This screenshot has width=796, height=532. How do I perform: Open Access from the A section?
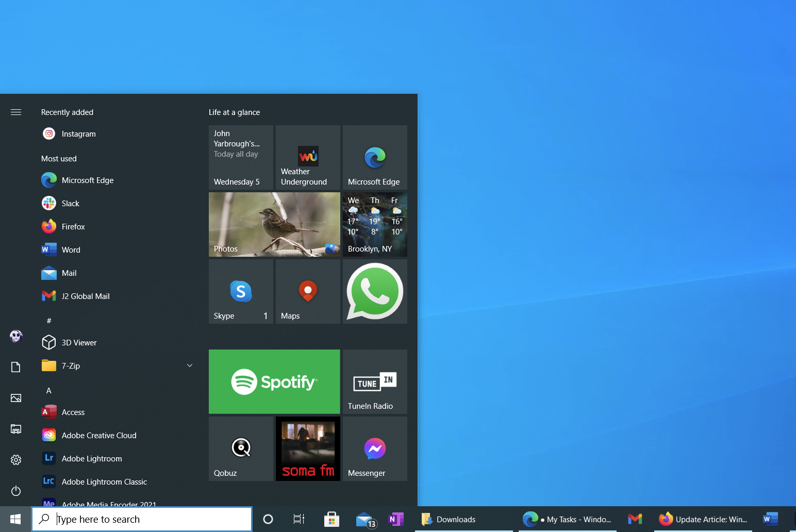(118, 412)
